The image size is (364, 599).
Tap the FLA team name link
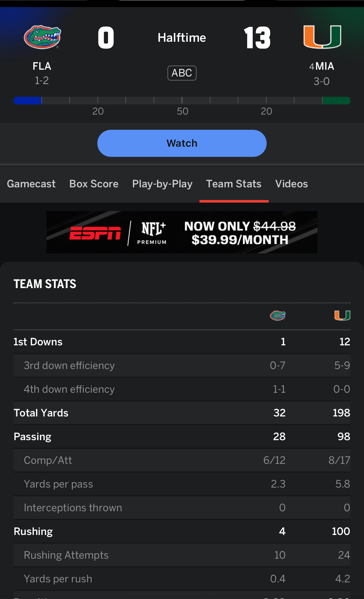tap(42, 66)
